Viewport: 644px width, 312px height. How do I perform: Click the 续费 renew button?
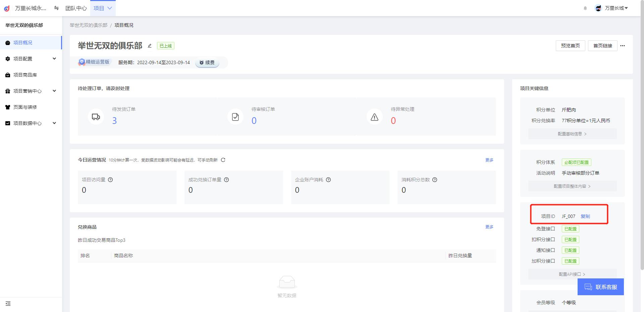pyautogui.click(x=207, y=62)
